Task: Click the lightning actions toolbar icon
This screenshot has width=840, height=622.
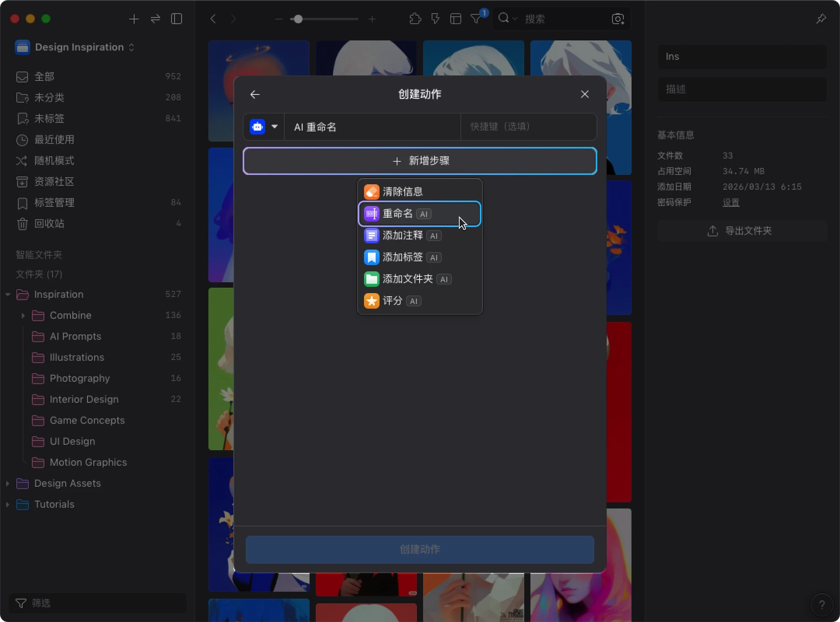Action: click(x=435, y=19)
